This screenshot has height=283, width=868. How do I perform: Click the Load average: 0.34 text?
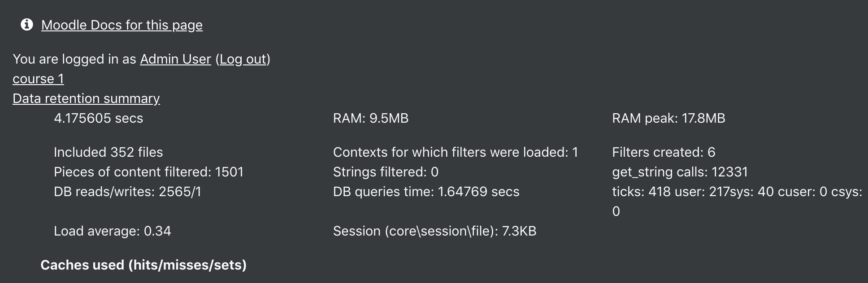(x=113, y=231)
